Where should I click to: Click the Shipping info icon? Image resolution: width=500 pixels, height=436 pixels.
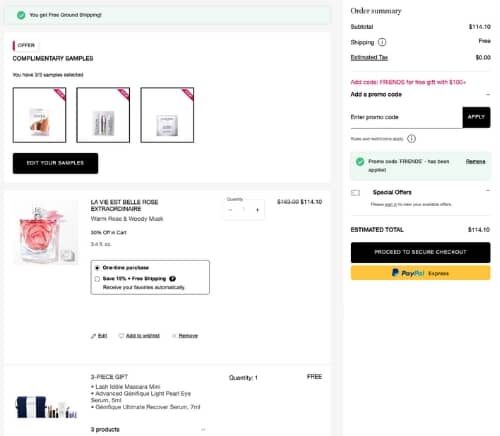(382, 42)
